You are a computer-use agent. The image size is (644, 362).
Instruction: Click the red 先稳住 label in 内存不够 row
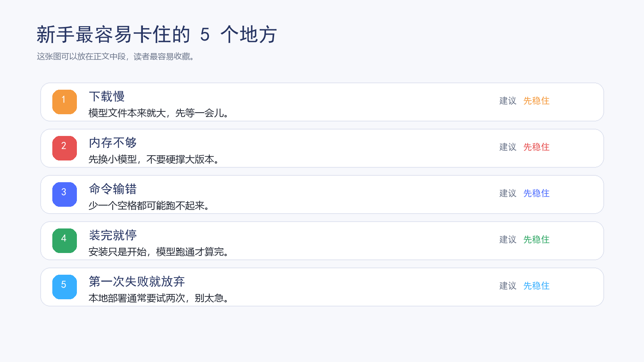(x=536, y=147)
